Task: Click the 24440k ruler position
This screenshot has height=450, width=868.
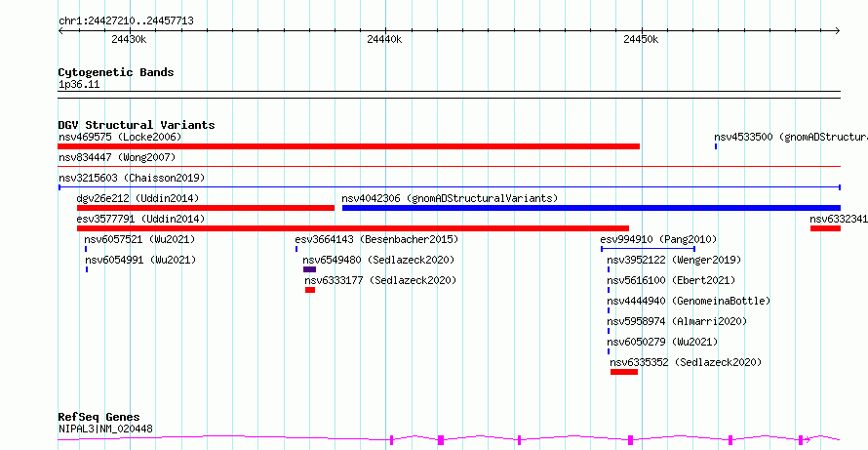Action: coord(384,39)
